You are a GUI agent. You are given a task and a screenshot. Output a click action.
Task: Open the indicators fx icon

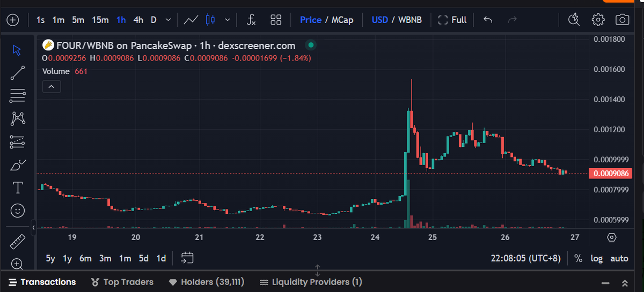coord(251,20)
